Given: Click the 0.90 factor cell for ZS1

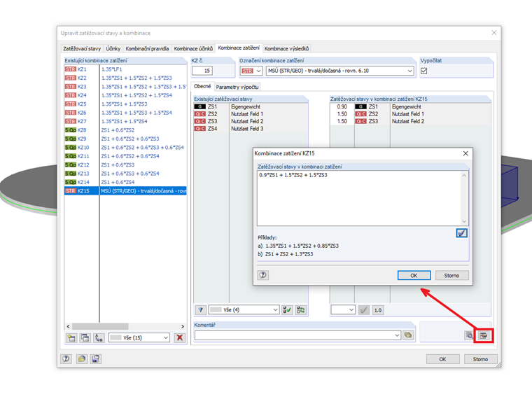Looking at the screenshot, I should [342, 106].
